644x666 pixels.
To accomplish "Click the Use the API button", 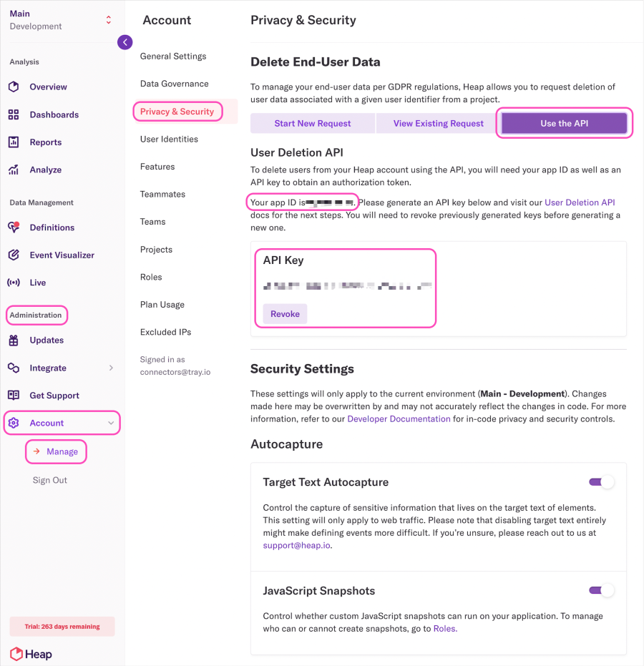I will tap(565, 123).
